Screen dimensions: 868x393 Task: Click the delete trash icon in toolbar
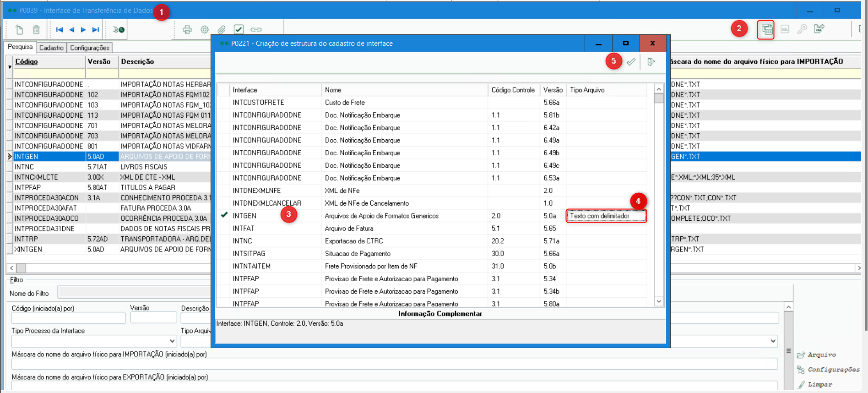36,30
